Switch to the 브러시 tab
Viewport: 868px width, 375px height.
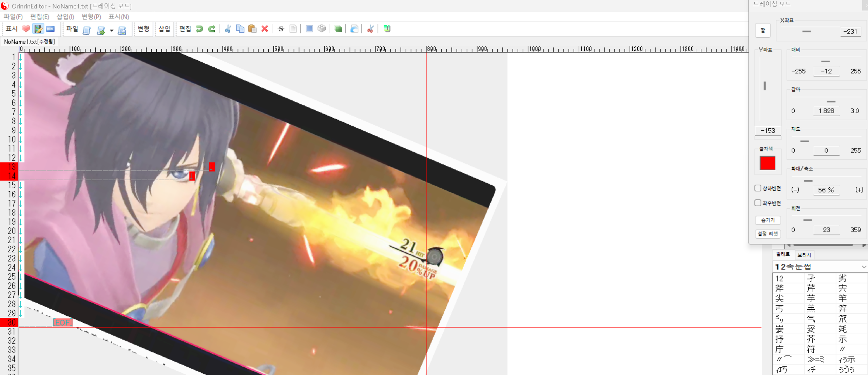point(804,255)
